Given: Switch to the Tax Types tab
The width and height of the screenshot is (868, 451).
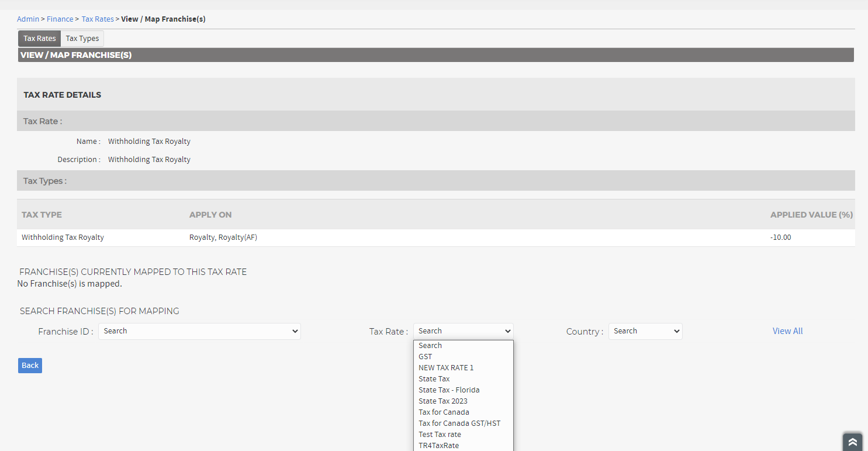Looking at the screenshot, I should tap(82, 39).
